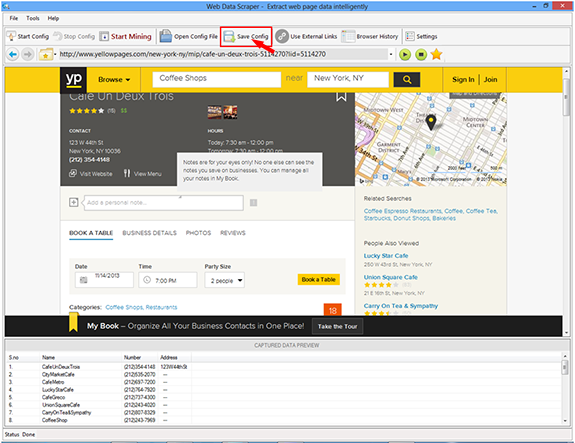575x443 pixels.
Task: Click the Join link
Action: coord(490,80)
